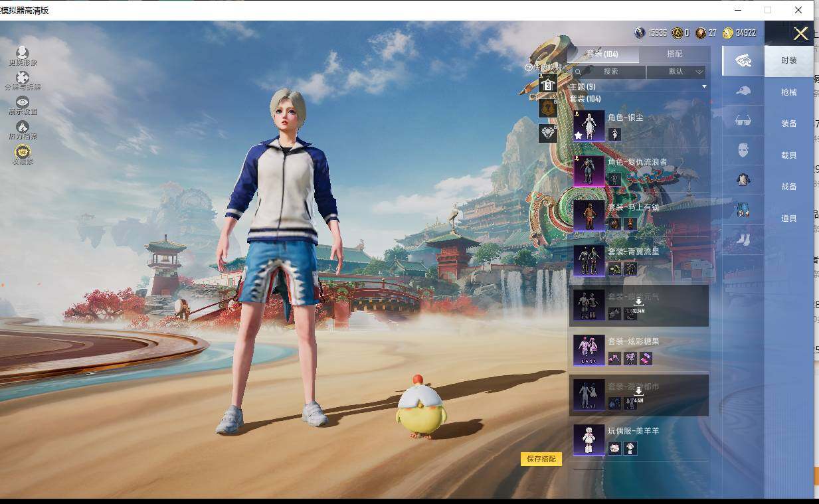Expand the 主题 (9) section arrow
819x504 pixels.
704,87
